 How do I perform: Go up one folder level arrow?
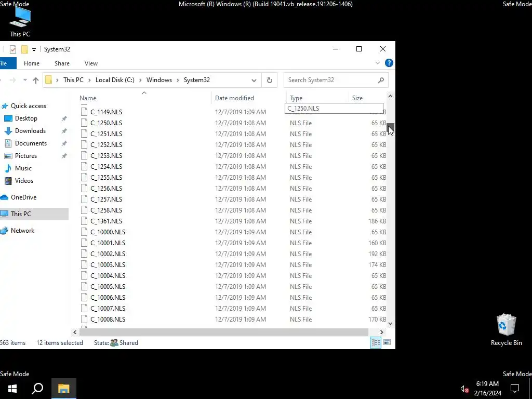[36, 80]
